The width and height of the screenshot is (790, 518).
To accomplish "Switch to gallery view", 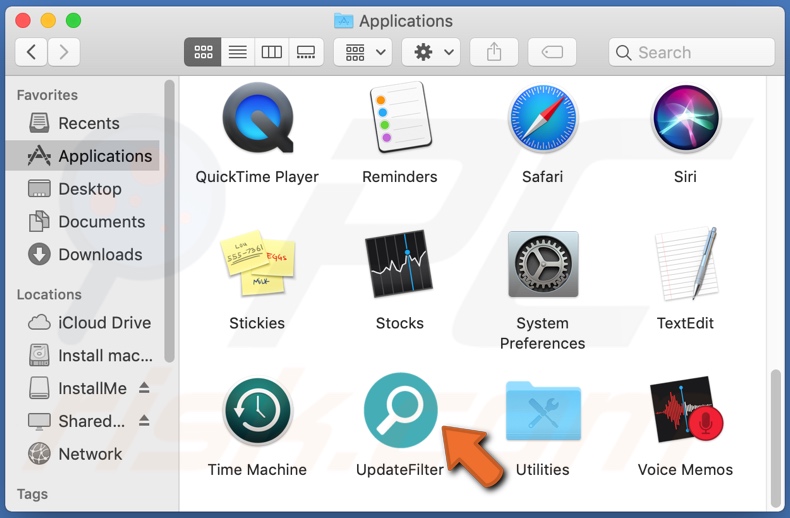I will coord(306,52).
